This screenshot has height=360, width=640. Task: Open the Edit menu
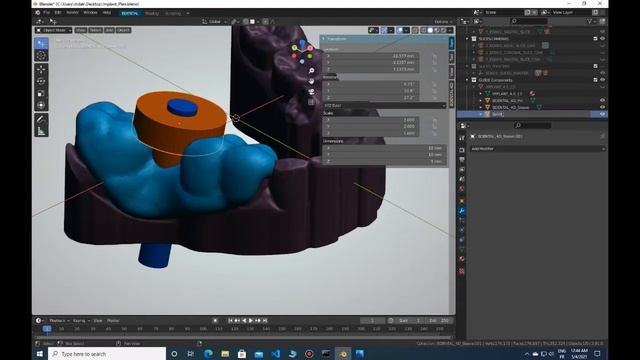pos(58,13)
